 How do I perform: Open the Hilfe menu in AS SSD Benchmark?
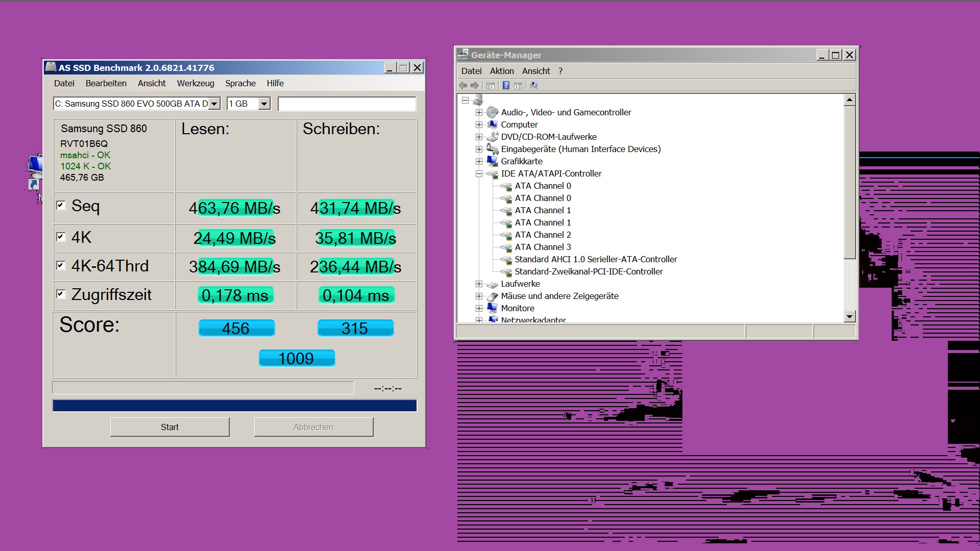coord(275,83)
